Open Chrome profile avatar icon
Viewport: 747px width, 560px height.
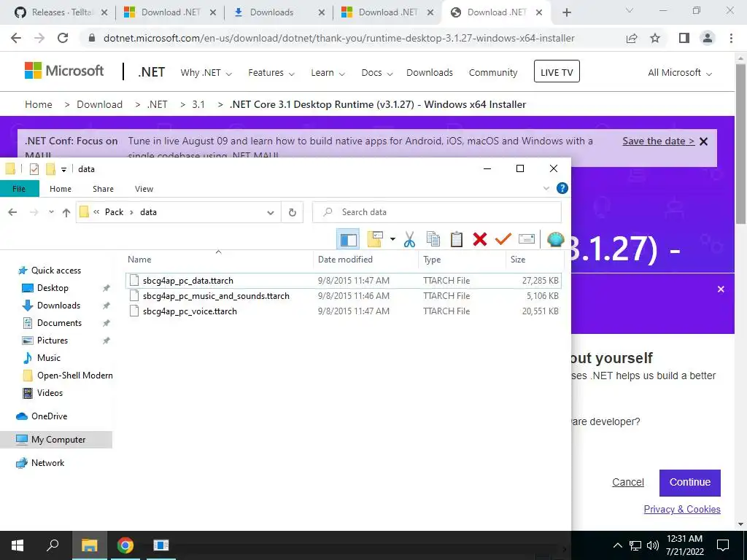click(x=708, y=38)
